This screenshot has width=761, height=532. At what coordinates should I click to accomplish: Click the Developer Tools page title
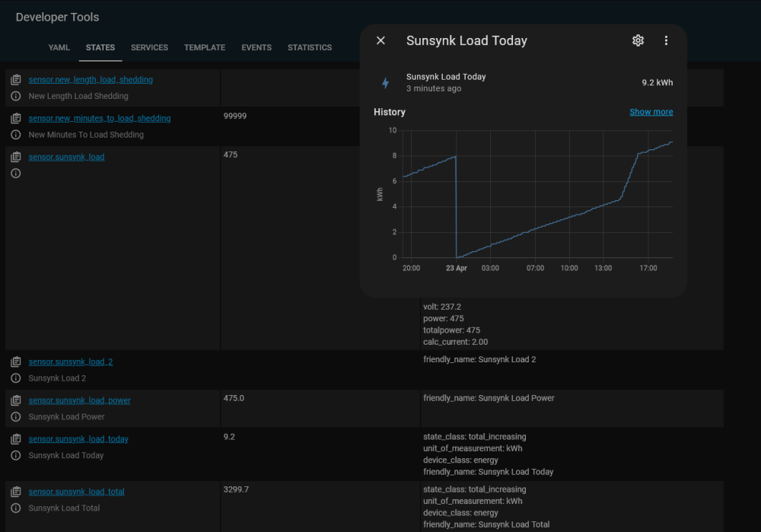[57, 17]
